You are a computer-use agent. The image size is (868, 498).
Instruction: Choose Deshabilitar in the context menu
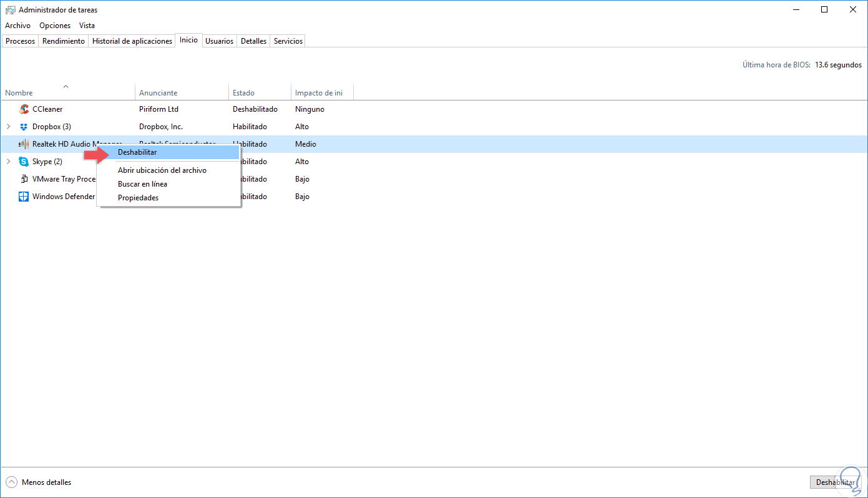(x=168, y=152)
